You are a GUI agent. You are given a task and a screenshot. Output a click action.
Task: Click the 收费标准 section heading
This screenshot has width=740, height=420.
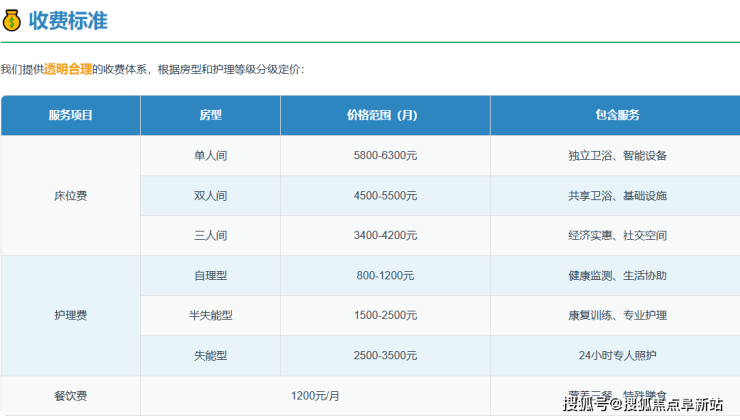[x=68, y=20]
